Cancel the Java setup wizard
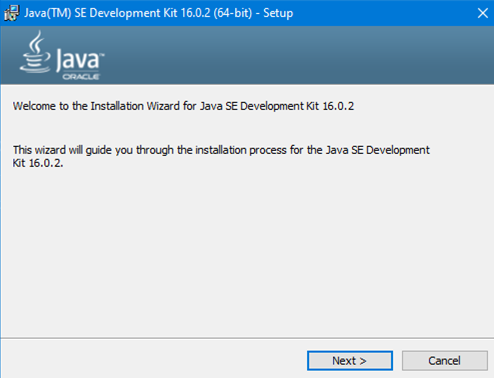Screen dimensions: 494x378 445,360
